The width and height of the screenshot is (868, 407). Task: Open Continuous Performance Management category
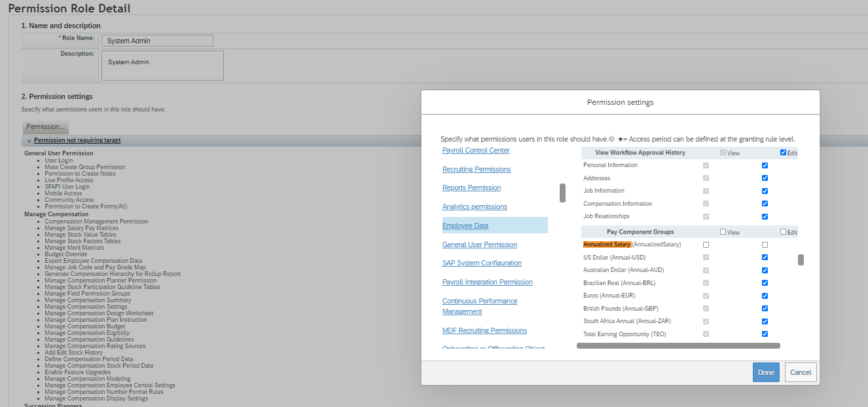tap(480, 306)
